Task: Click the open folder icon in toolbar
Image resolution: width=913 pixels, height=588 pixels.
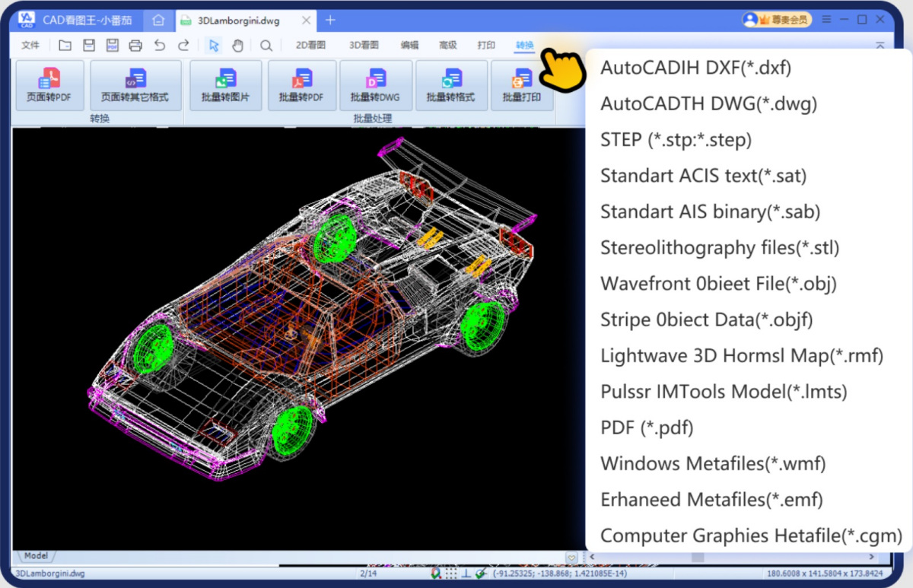Action: [65, 46]
